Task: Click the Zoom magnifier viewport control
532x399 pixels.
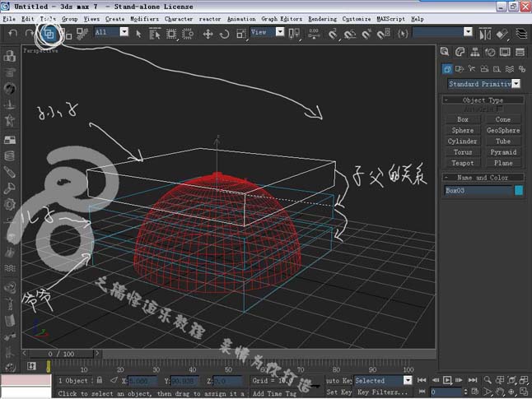Action: coord(488,380)
